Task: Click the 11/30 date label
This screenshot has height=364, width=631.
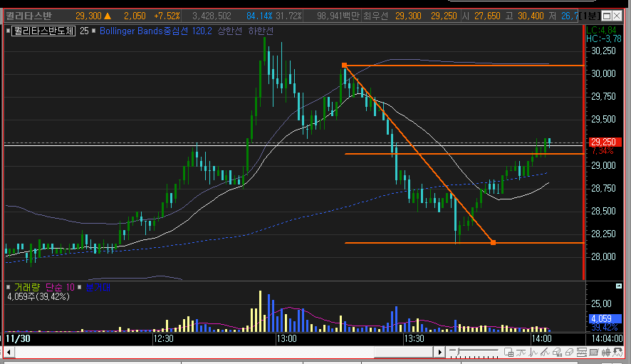Action: [18, 338]
